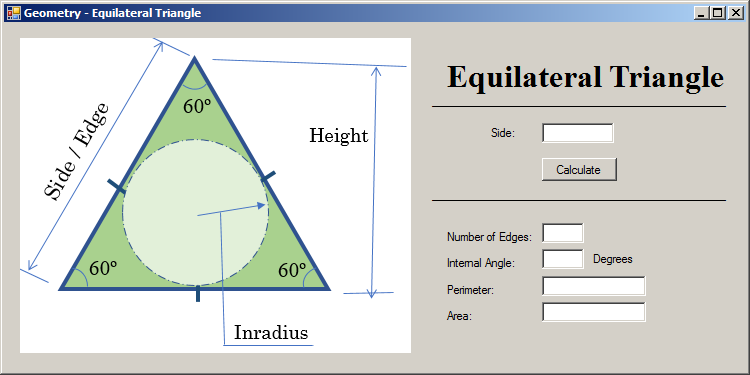Click the Height label in diagram

[x=339, y=135]
